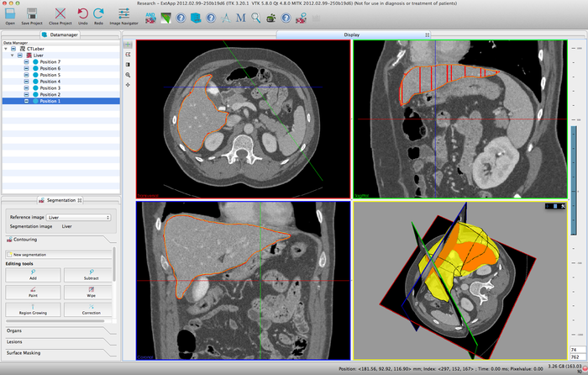Toggle visibility checkbox of Liver node
The height and width of the screenshot is (375, 588).
pos(20,55)
